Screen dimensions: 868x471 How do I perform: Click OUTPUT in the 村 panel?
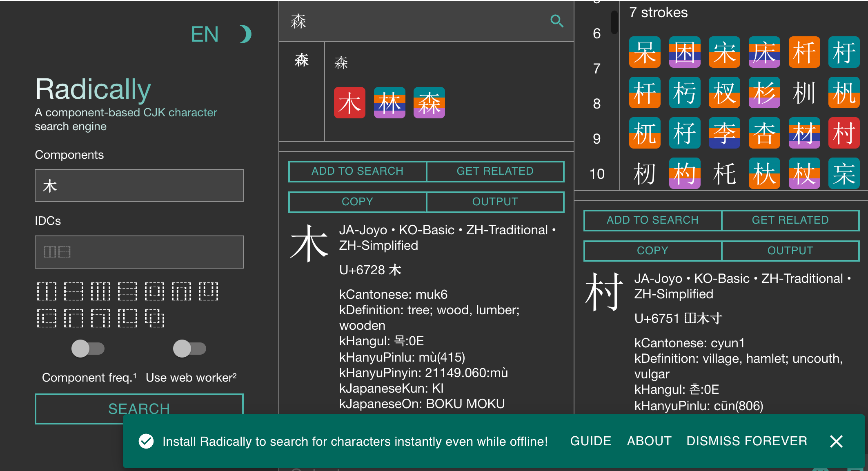[x=790, y=251]
